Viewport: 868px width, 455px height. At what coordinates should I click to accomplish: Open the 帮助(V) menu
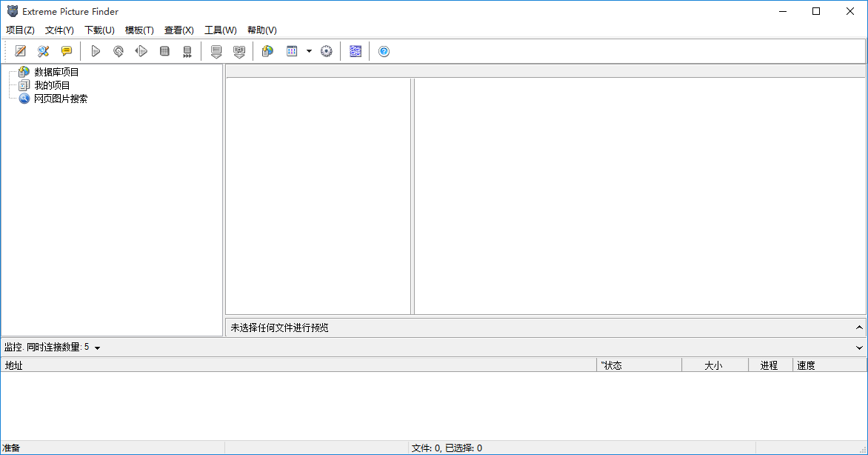pos(262,30)
